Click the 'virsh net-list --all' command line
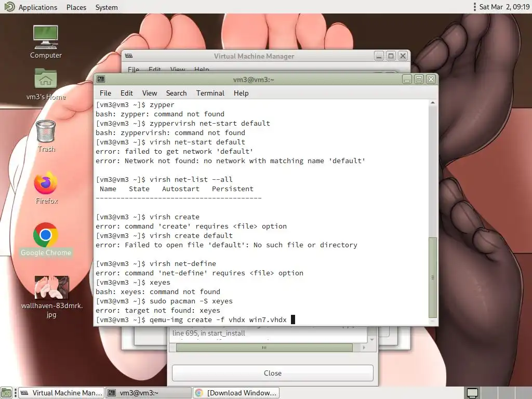Screen dimensions: 532x399 [x=164, y=179]
